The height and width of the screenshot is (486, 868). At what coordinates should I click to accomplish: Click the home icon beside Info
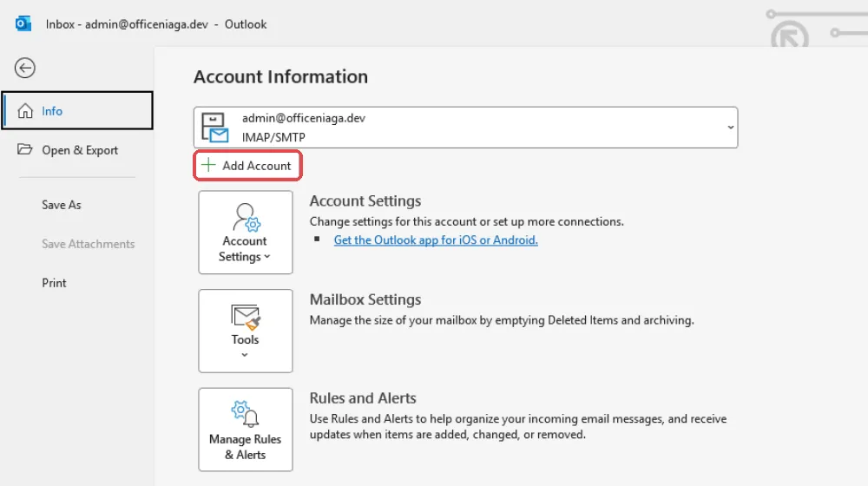(x=25, y=111)
